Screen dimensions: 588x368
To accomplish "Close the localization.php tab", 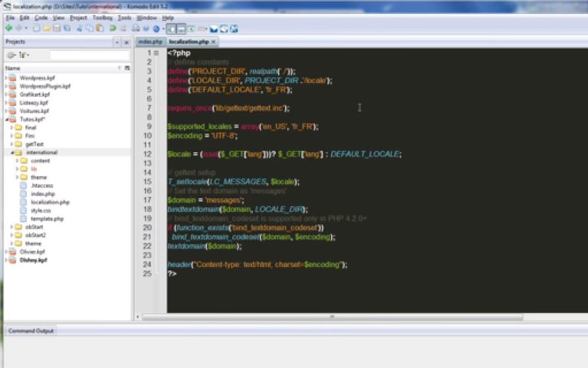I will coord(213,42).
